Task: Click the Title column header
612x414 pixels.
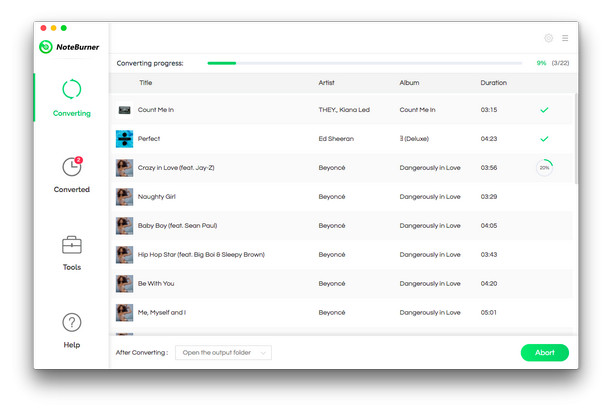Action: coord(146,83)
